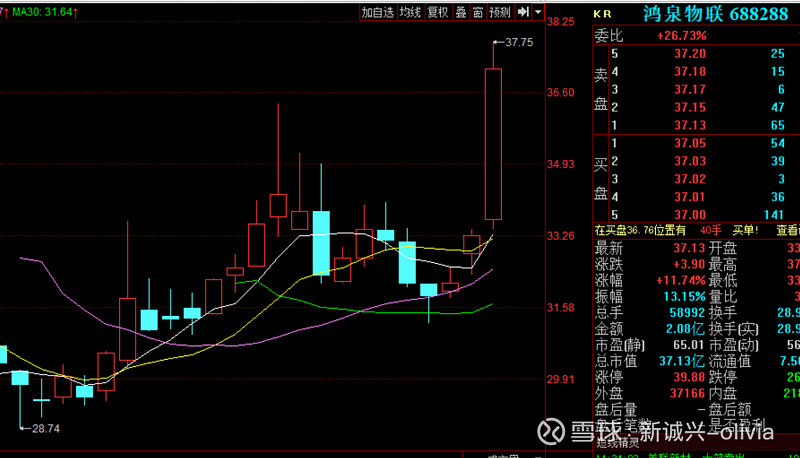Click the stock name 鸿泉物联 688288
Screen dimensions: 800x458
click(x=715, y=14)
